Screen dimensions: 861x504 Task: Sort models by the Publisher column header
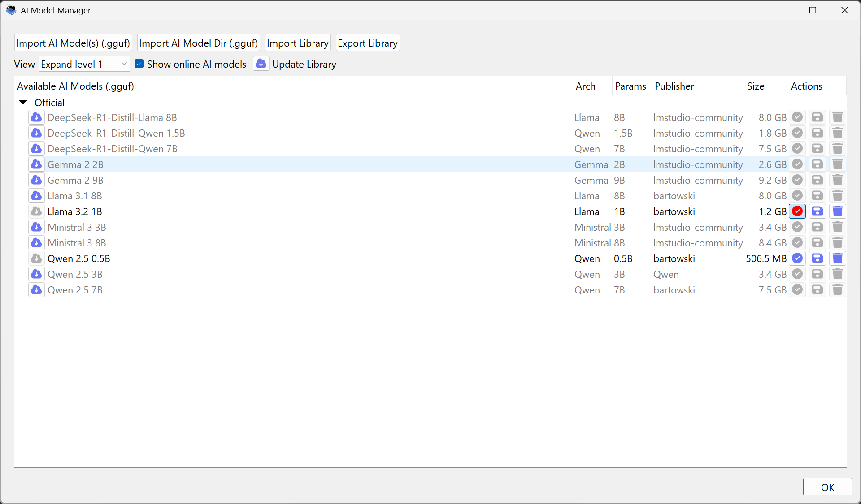click(x=674, y=86)
